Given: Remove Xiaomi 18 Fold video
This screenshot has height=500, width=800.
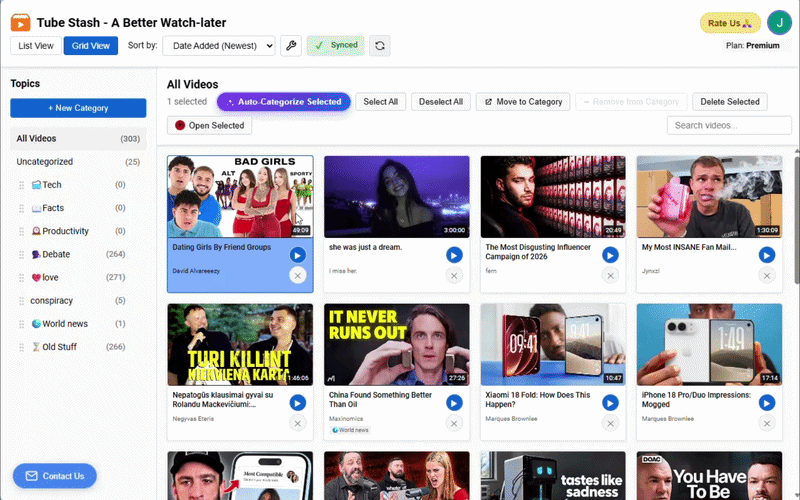Looking at the screenshot, I should (610, 423).
